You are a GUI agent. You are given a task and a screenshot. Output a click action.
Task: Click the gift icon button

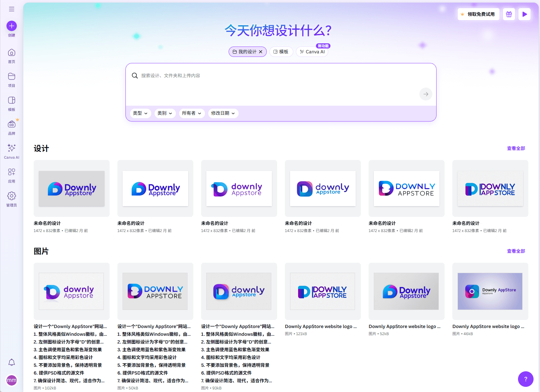[x=509, y=14]
